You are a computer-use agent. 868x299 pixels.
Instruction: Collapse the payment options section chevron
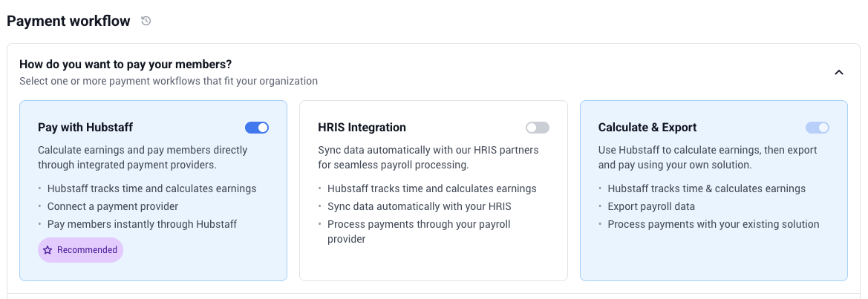pyautogui.click(x=839, y=73)
